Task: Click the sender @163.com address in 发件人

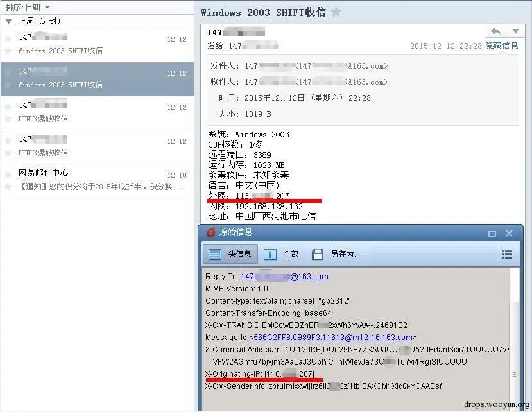Action: (343, 66)
